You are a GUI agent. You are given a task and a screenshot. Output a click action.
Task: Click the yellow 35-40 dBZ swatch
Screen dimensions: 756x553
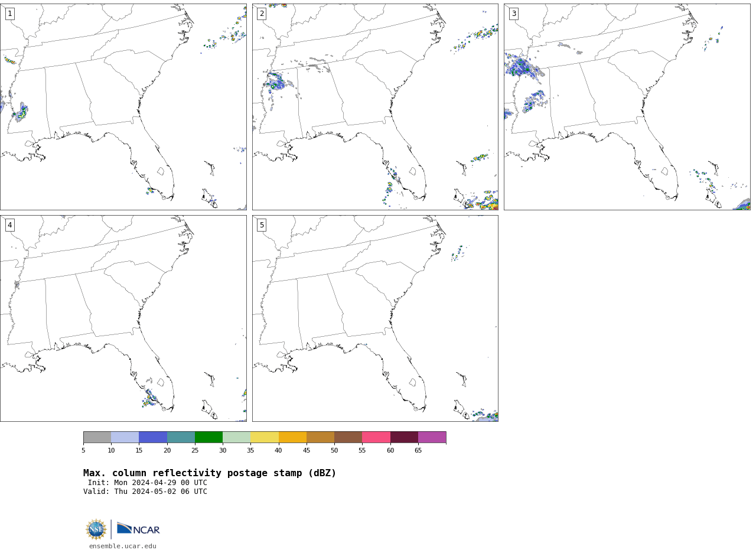(x=265, y=437)
